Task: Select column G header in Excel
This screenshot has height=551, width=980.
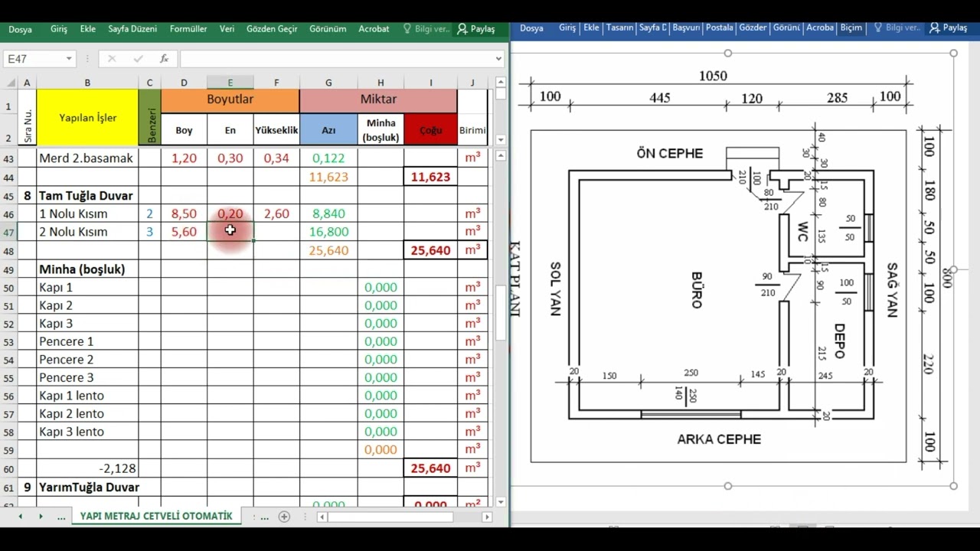Action: [x=328, y=83]
